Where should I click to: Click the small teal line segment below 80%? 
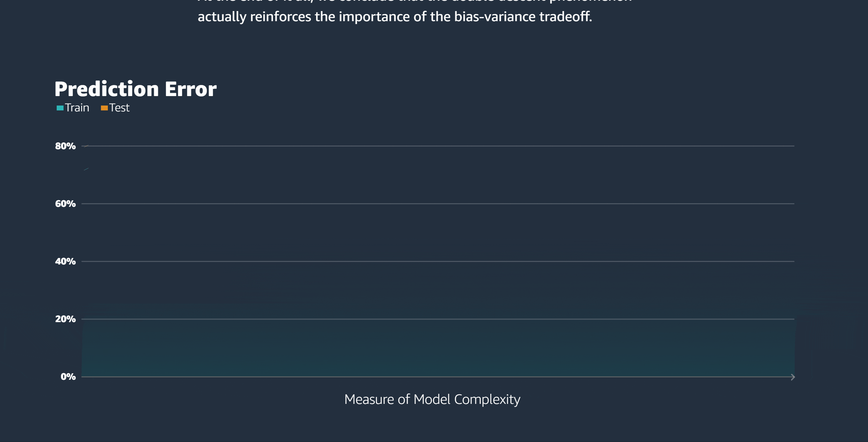[x=86, y=169]
